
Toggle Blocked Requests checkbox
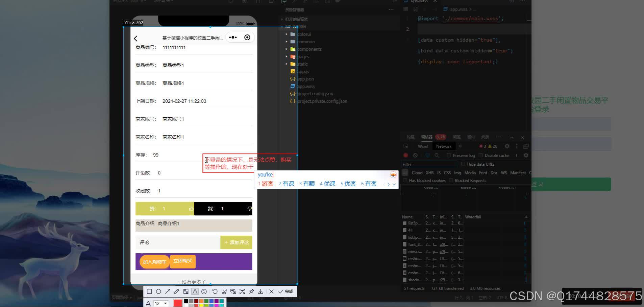coord(451,180)
